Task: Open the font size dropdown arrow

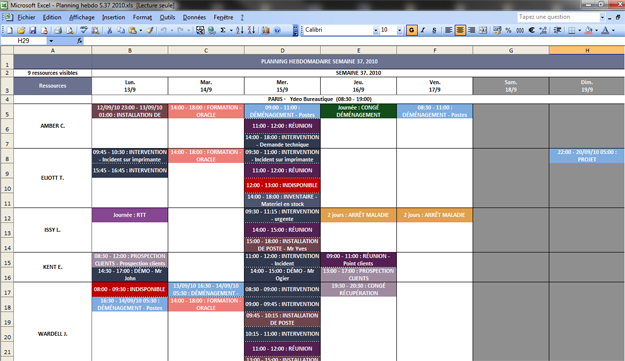Action: point(399,30)
